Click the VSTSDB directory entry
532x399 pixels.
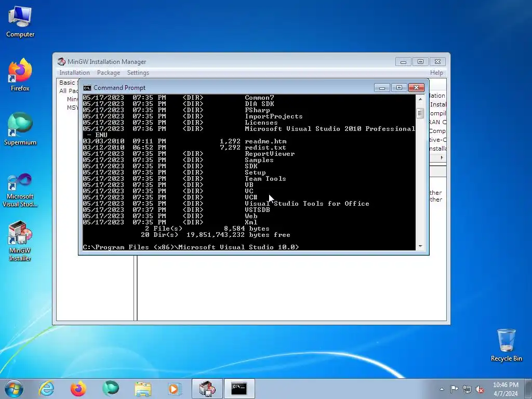point(177,210)
